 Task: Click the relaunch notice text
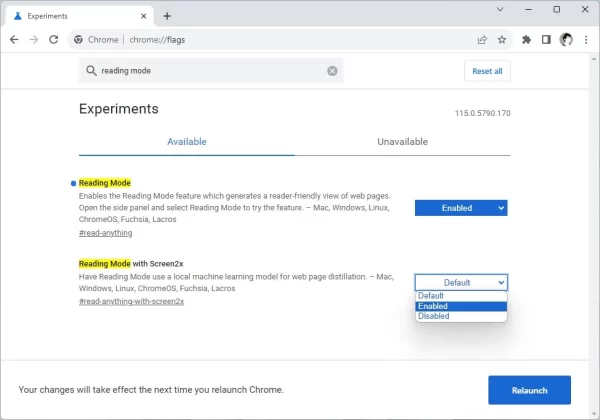(151, 390)
